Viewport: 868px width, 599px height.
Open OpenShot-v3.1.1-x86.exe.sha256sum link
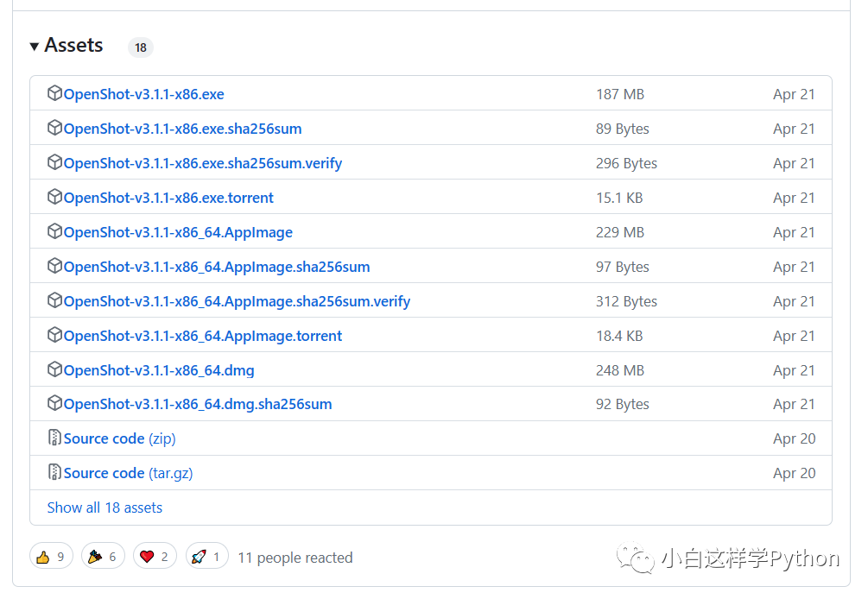183,129
